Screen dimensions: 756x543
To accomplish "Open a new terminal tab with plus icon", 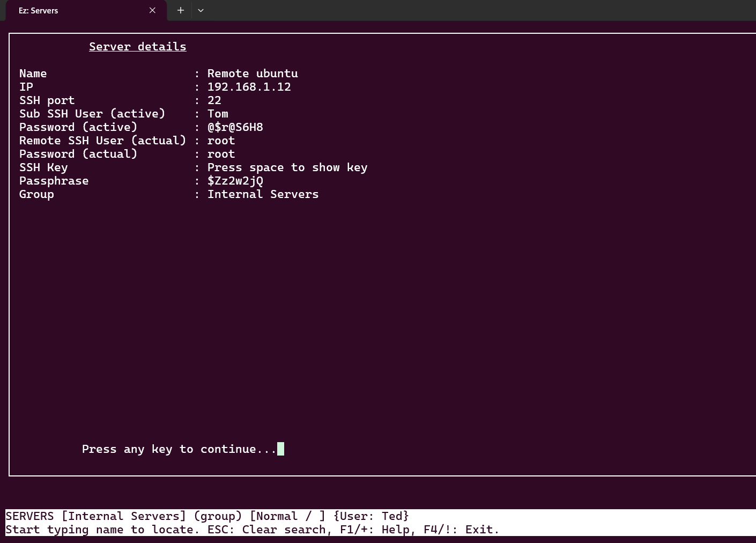I will click(181, 10).
